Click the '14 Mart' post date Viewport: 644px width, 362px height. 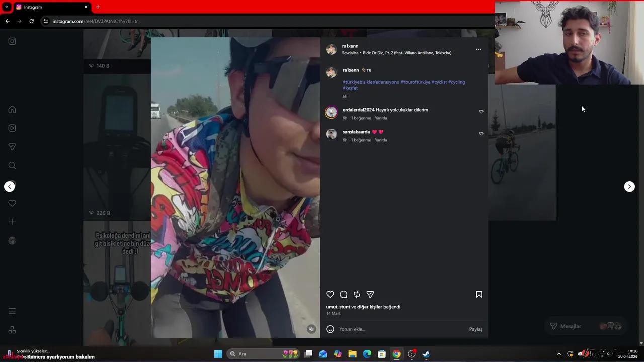pyautogui.click(x=333, y=313)
